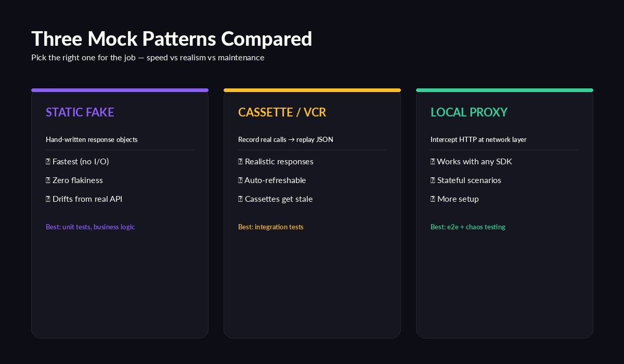Click the icon beside "Fastest (no I/O)"
Image resolution: width=624 pixels, height=364 pixels.
(47, 161)
